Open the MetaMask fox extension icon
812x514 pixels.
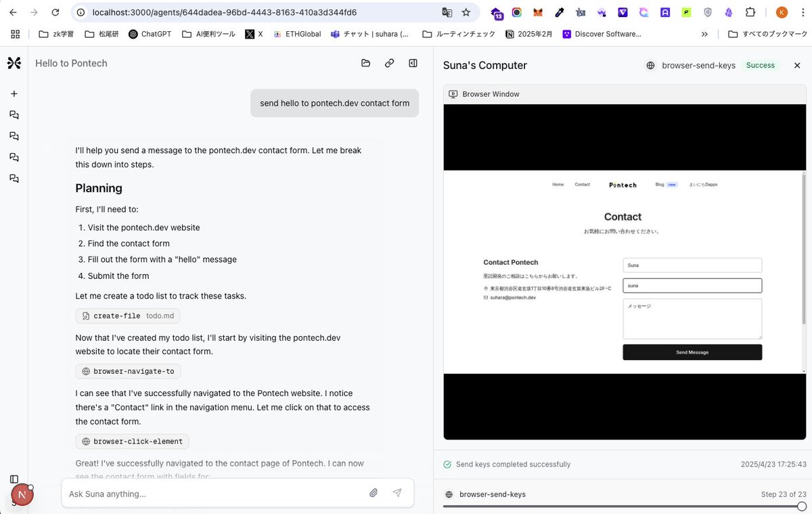(x=538, y=12)
